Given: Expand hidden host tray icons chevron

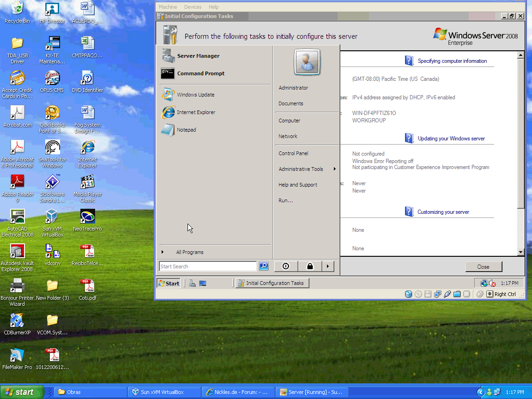Looking at the screenshot, I should 480,392.
